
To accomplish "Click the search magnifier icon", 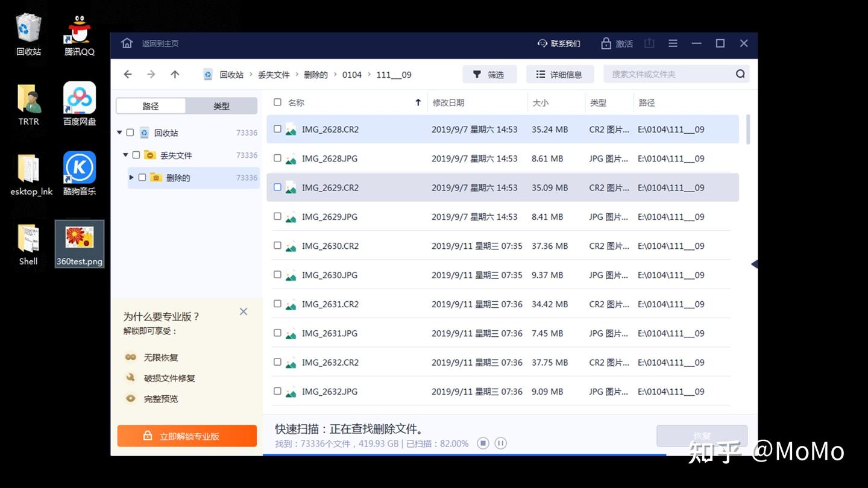I will tap(740, 74).
